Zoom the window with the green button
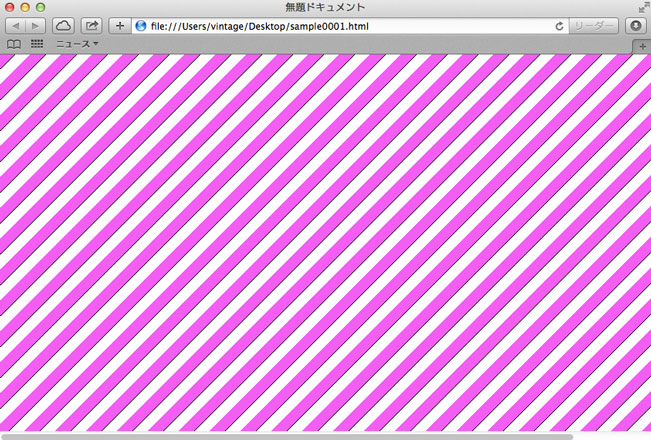The image size is (651, 440). (40, 7)
